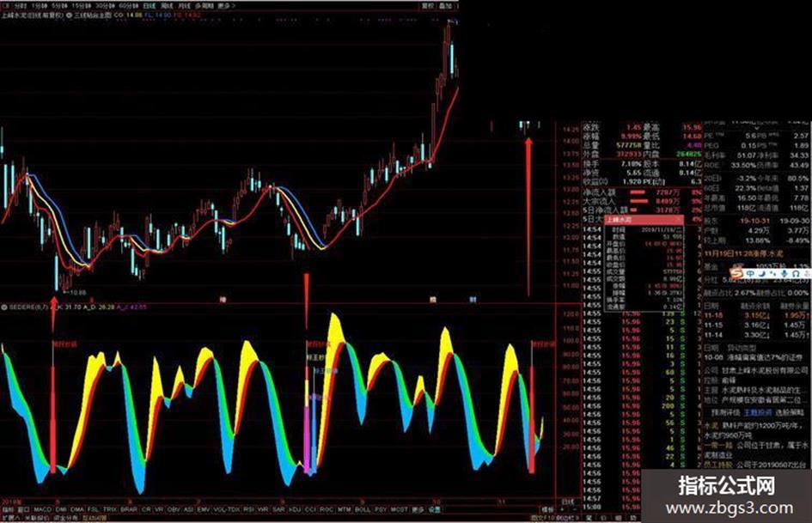Apply the SAR indicator
This screenshot has height=523, width=812.
tap(279, 509)
